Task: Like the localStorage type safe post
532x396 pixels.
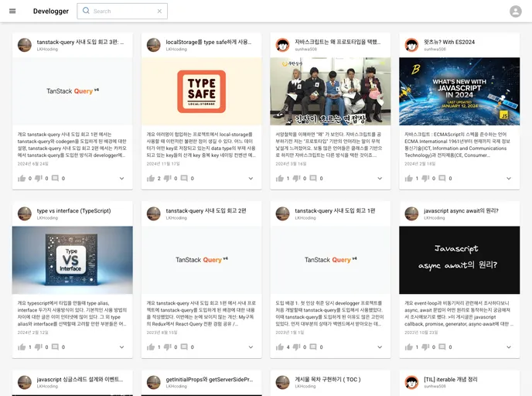Action: click(x=151, y=178)
